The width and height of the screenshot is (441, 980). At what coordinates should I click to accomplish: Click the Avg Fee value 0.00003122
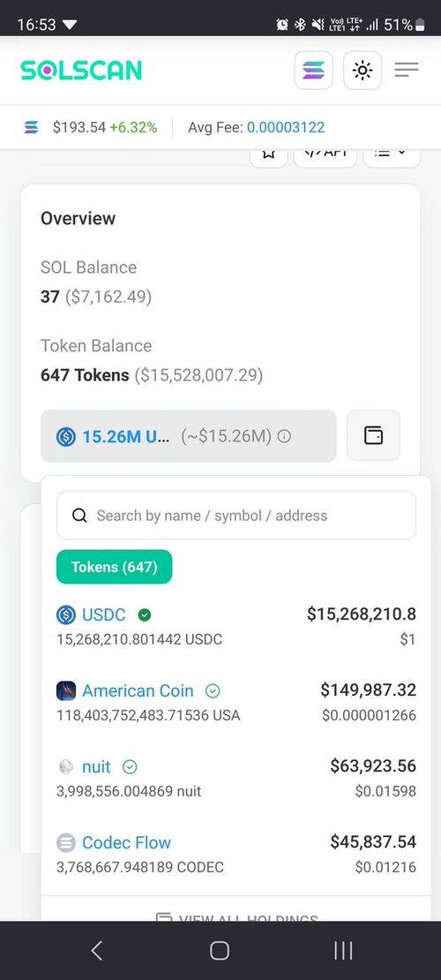[x=286, y=127]
